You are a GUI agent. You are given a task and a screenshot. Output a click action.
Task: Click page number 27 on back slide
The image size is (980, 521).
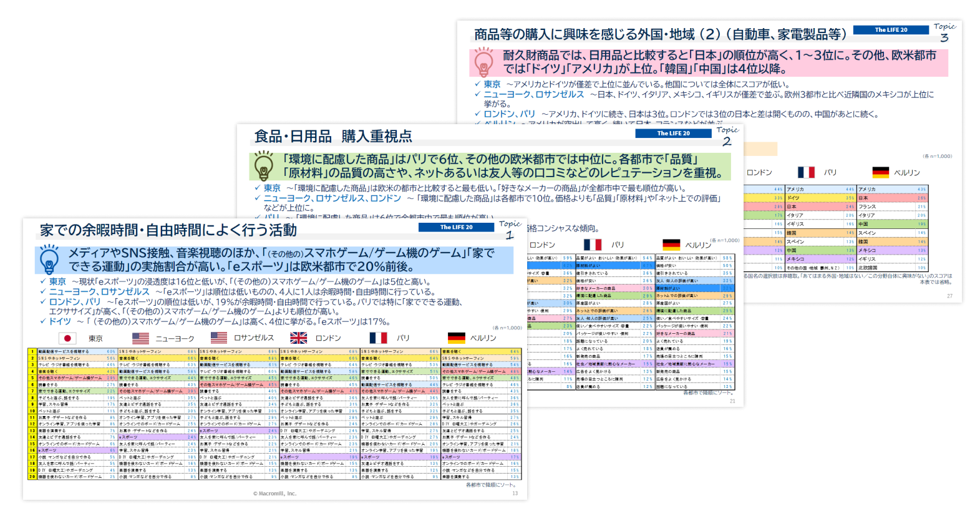949,296
